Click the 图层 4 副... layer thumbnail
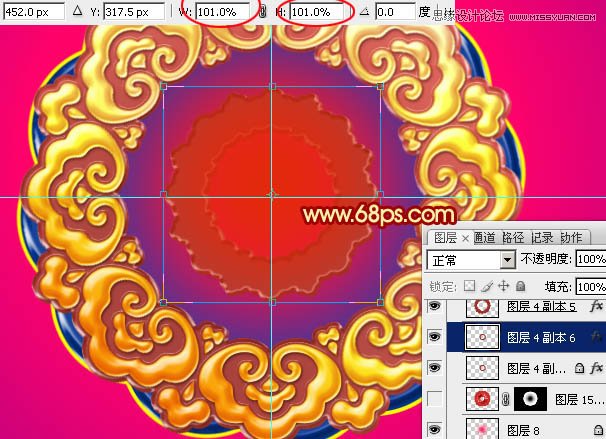The image size is (606, 439). (x=482, y=368)
